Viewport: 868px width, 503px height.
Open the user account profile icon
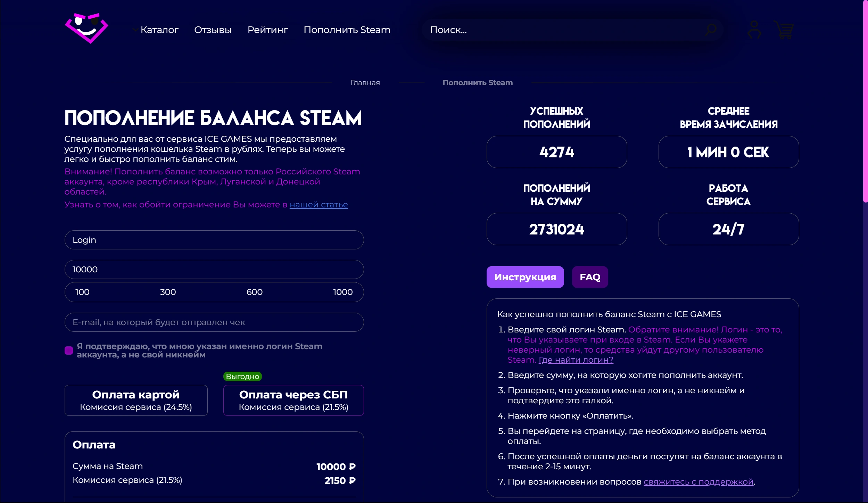754,30
